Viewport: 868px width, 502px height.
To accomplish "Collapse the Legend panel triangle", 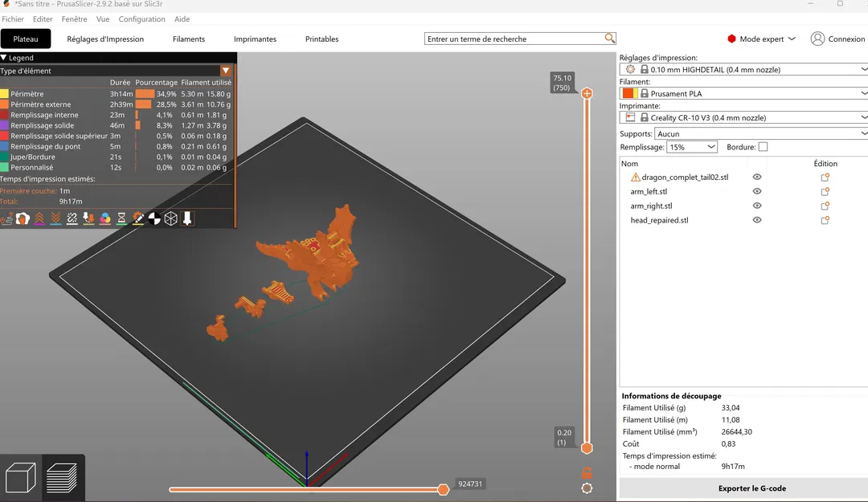I will (x=3, y=58).
